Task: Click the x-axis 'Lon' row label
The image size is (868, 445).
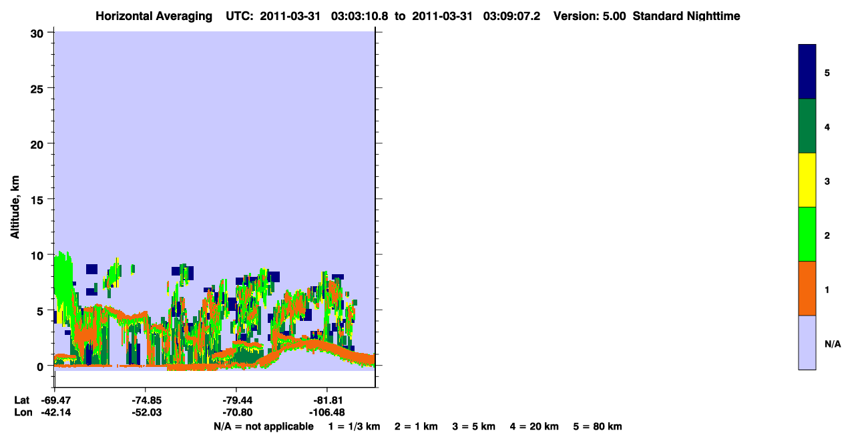Action: (22, 412)
